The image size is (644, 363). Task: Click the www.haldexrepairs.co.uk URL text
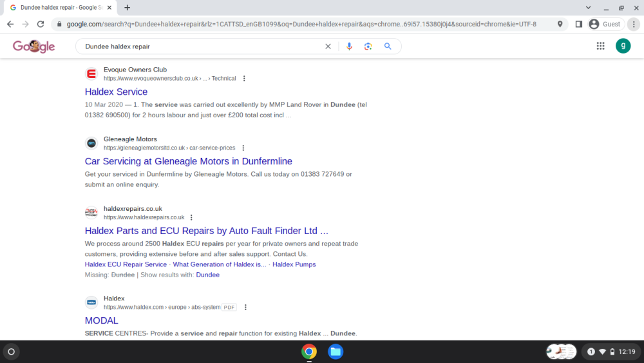[x=144, y=217]
